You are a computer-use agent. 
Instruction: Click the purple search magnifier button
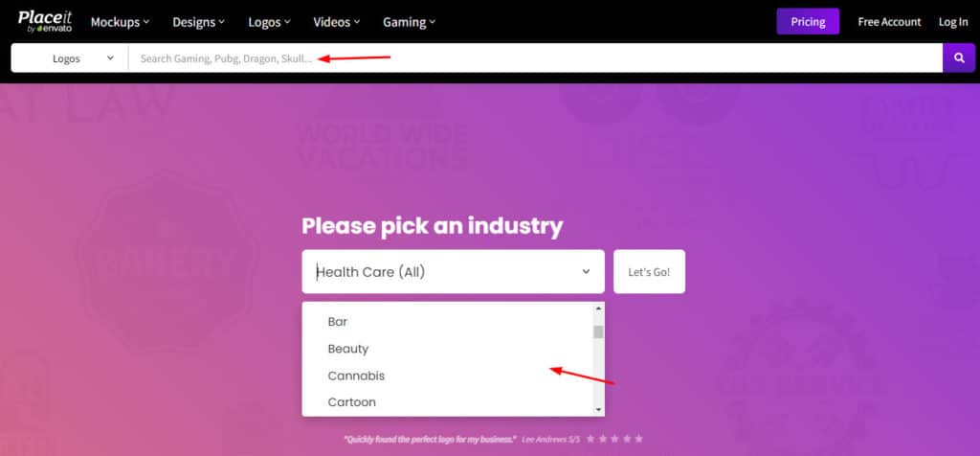tap(958, 57)
